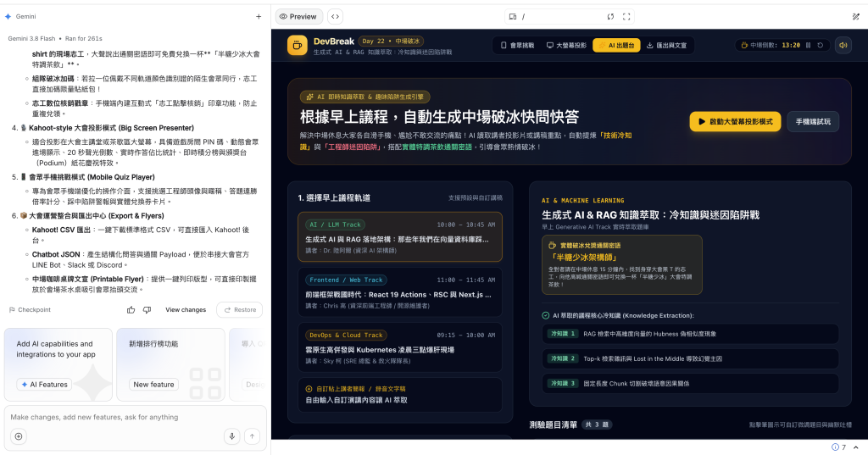The height and width of the screenshot is (455, 868).
Task: Click the plus icon in the Gemini panel header
Action: click(259, 17)
